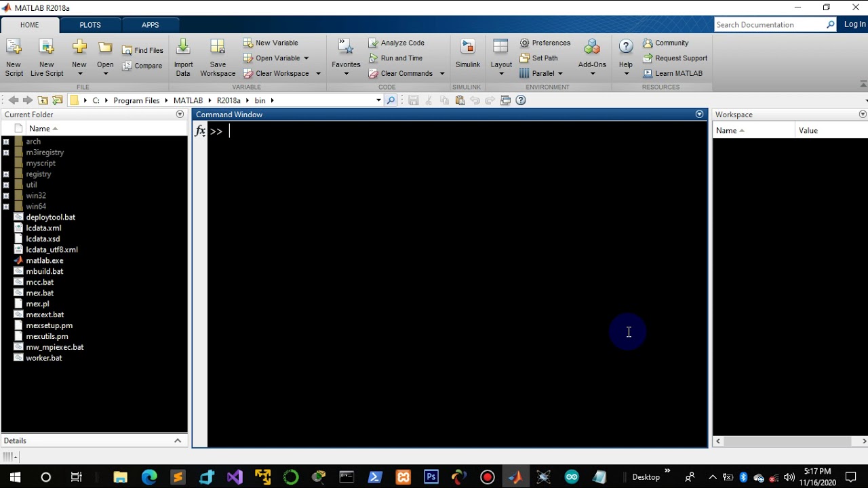Click in Search Documentation field

[770, 24]
